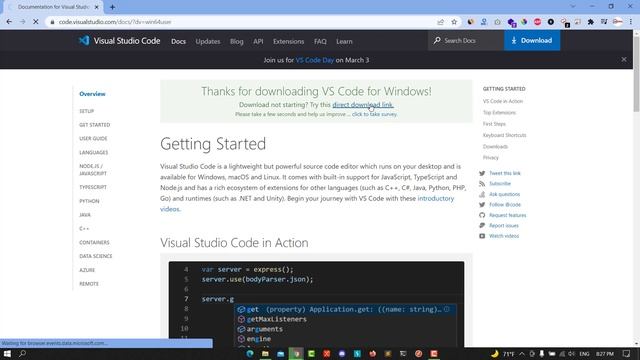Open DATA SCIENCE section in sidebar
640x360 pixels.
tap(96, 256)
